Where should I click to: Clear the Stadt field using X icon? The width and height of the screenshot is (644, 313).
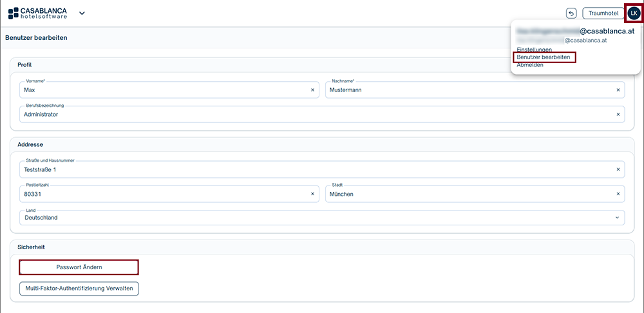(618, 194)
